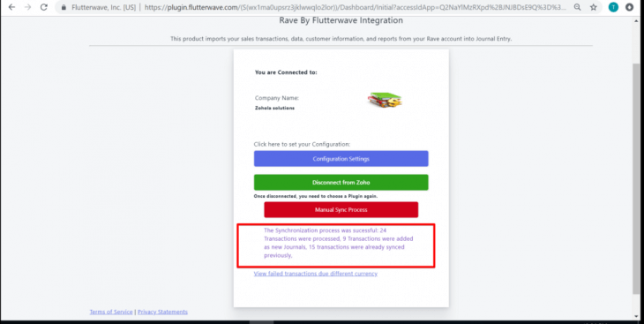The height and width of the screenshot is (324, 644).
Task: Open the Privacy Statements link
Action: click(x=162, y=312)
